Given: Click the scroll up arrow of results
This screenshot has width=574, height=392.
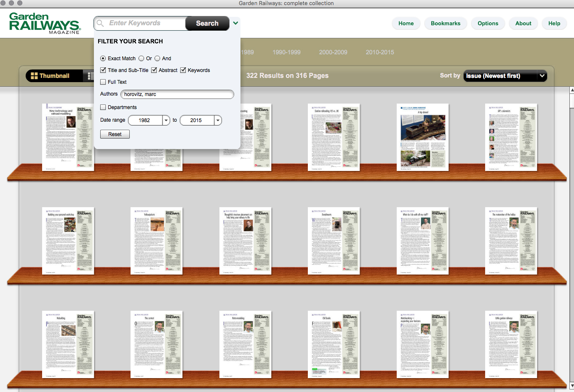Looking at the screenshot, I should point(571,90).
